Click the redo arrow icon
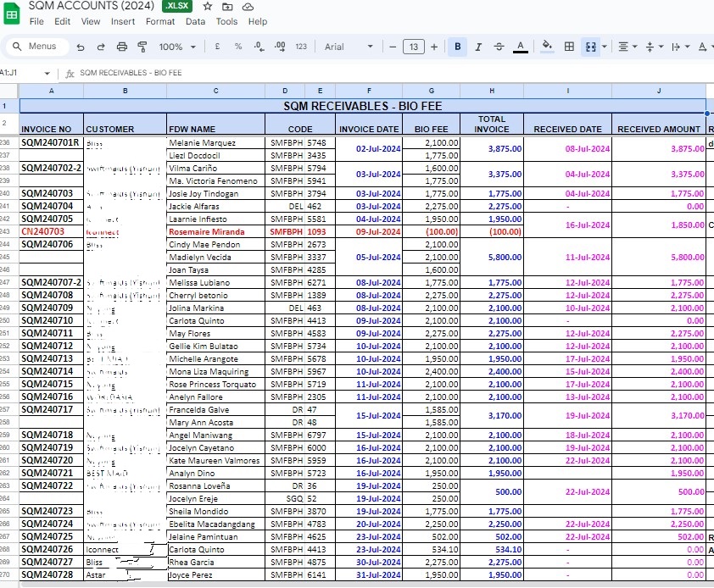Image resolution: width=714 pixels, height=588 pixels. pyautogui.click(x=101, y=47)
